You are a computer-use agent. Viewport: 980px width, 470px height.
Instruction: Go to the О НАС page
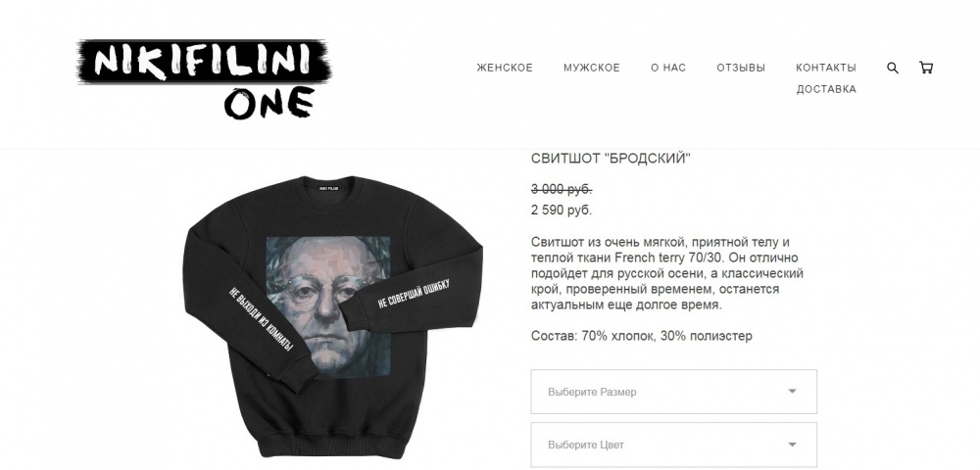[668, 68]
